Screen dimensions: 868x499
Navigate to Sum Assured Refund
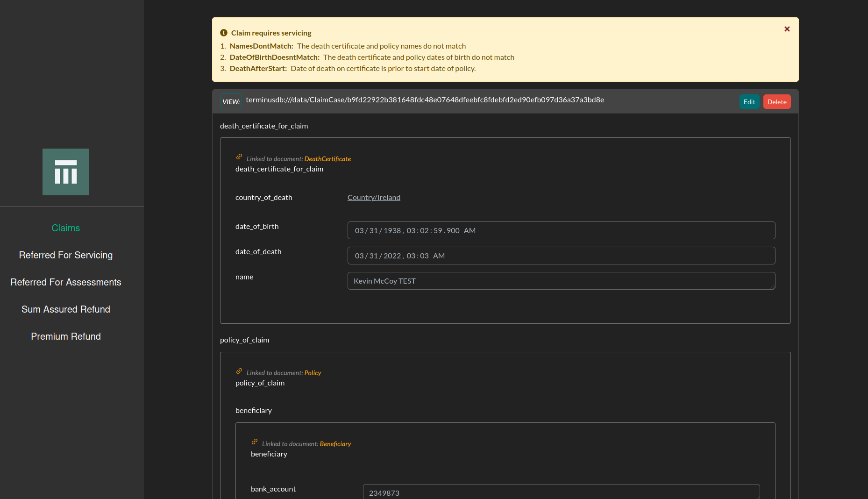(x=66, y=309)
